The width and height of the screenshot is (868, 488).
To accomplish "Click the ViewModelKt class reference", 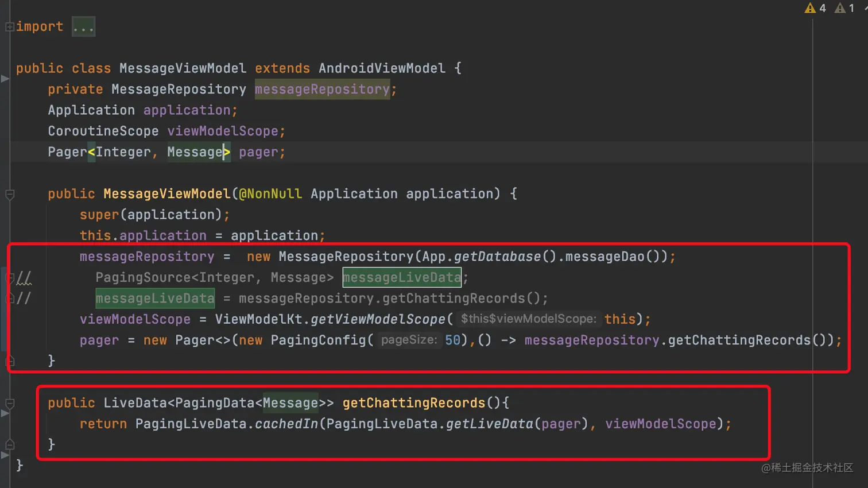I will (259, 319).
